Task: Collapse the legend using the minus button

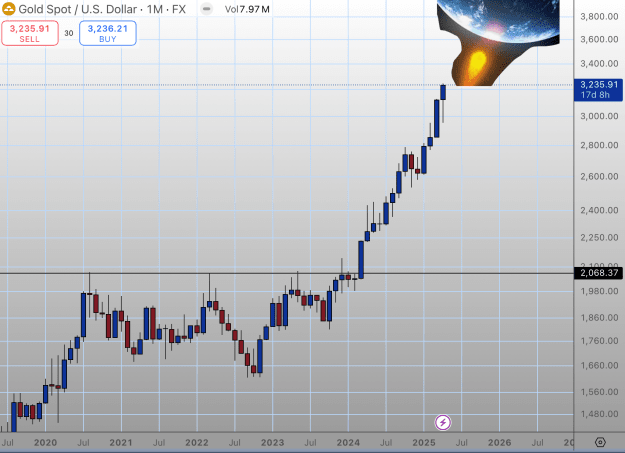Action: [x=206, y=9]
